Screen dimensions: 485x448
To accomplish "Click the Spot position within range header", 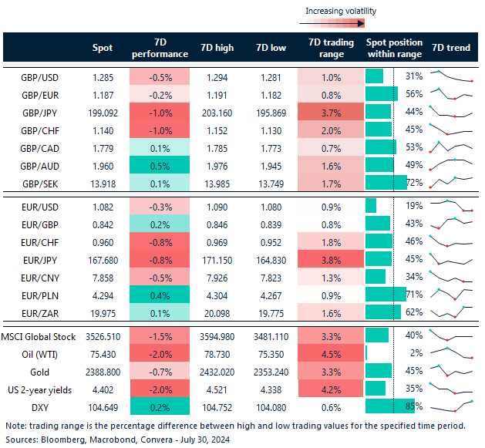I will click(x=393, y=48).
